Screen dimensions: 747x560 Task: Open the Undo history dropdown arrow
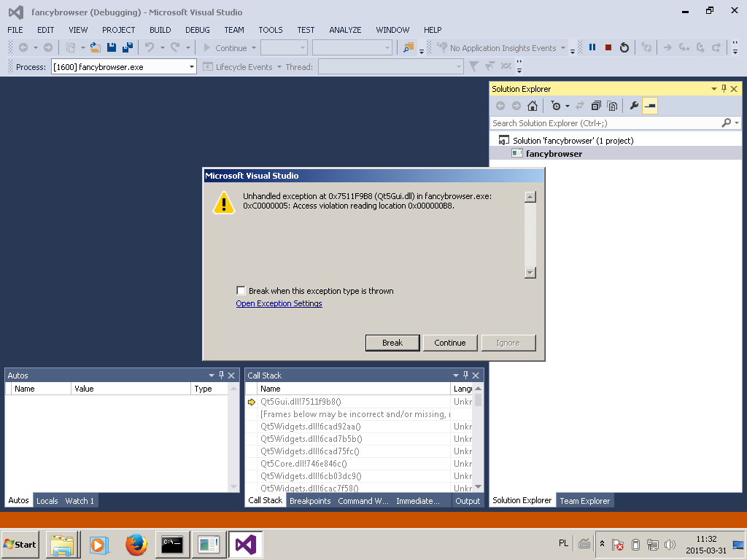coord(163,47)
